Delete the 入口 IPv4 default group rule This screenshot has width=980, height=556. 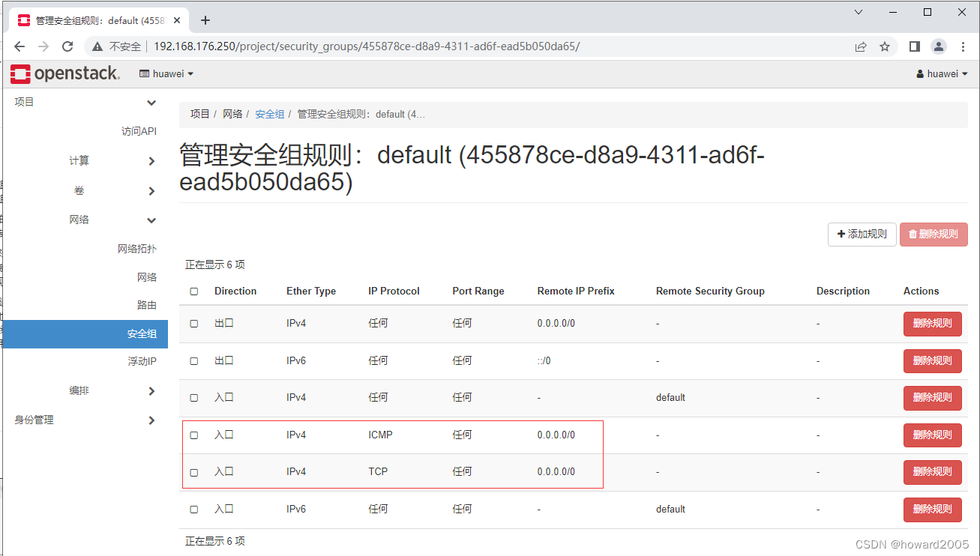coord(932,397)
